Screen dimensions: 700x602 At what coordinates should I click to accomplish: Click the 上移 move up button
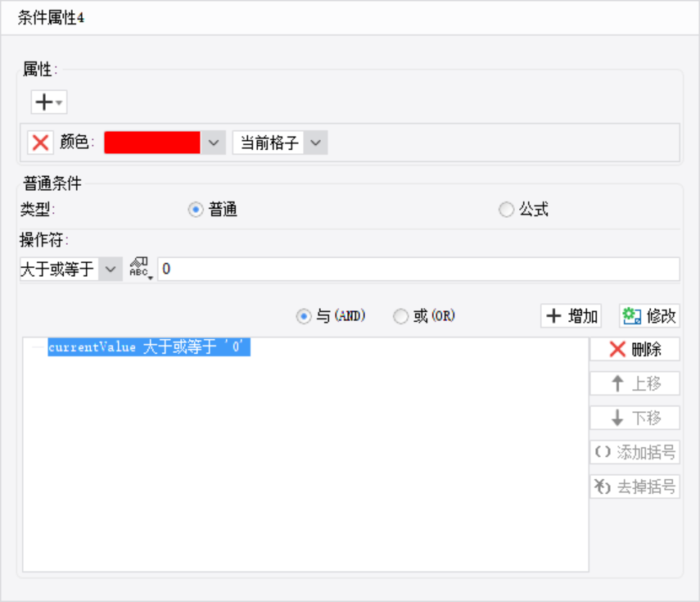(x=635, y=383)
